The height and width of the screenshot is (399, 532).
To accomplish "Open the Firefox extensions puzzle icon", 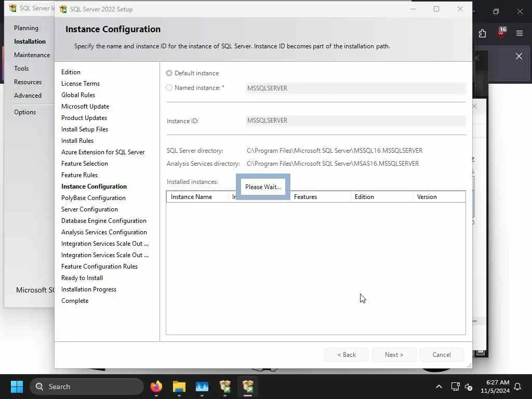I will [482, 33].
